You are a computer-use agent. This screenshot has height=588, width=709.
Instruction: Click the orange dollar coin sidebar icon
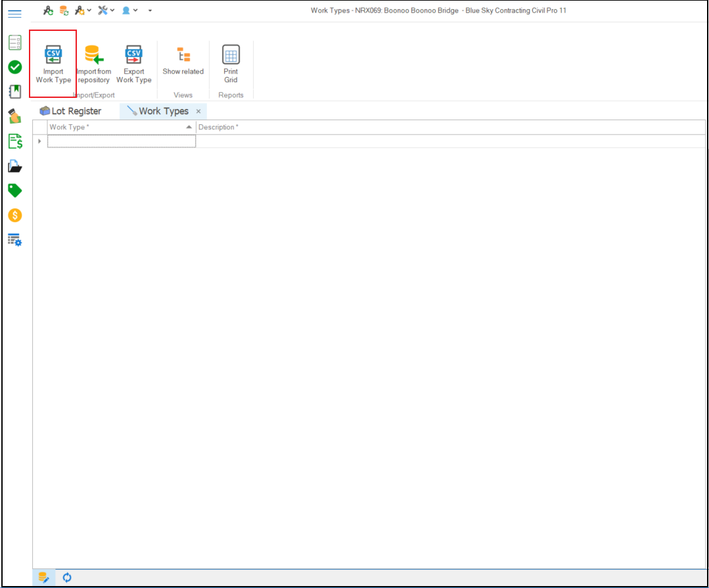click(x=14, y=215)
